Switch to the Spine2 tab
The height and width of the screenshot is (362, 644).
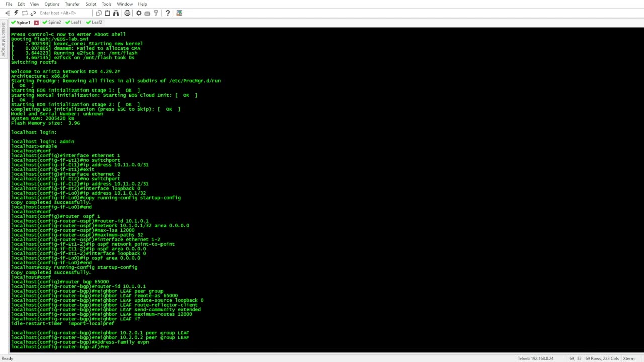tap(52, 22)
